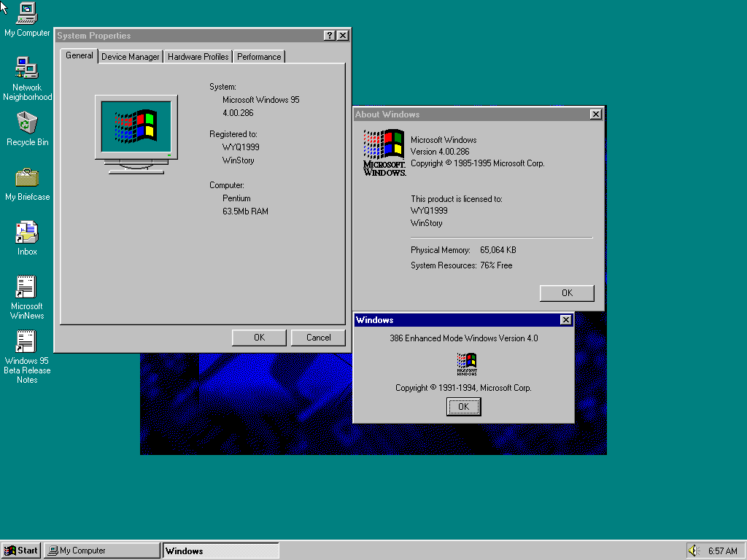This screenshot has height=560, width=747.
Task: Open the Hardware Profiles tab
Action: point(198,57)
